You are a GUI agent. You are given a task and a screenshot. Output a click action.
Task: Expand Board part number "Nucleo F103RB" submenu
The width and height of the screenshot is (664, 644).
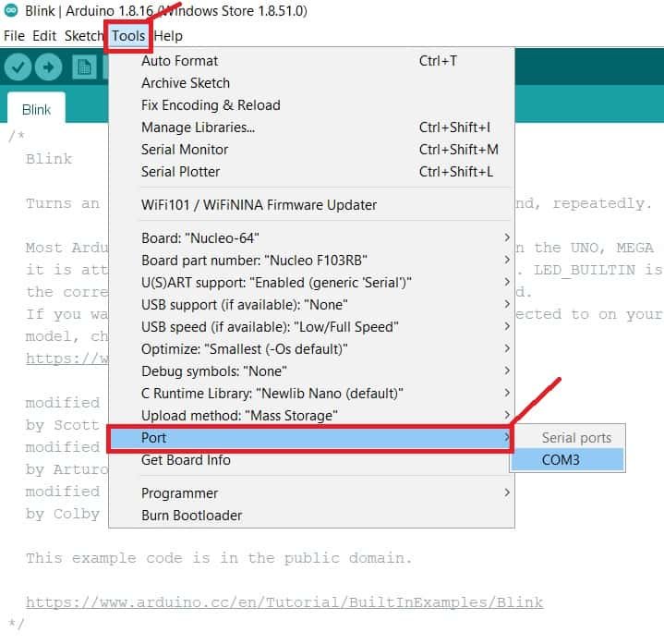tap(311, 261)
